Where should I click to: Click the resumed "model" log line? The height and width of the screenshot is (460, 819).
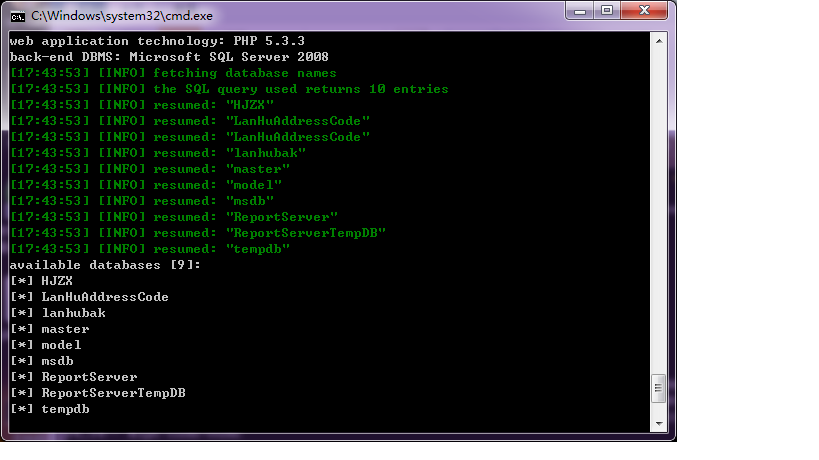(x=146, y=185)
